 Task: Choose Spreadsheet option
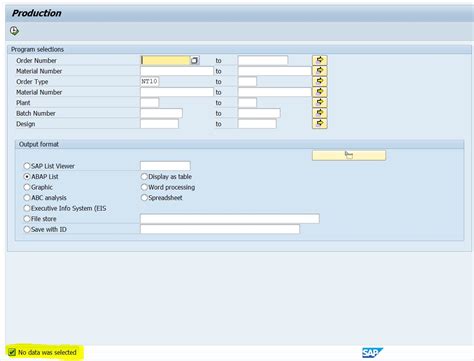(x=144, y=198)
